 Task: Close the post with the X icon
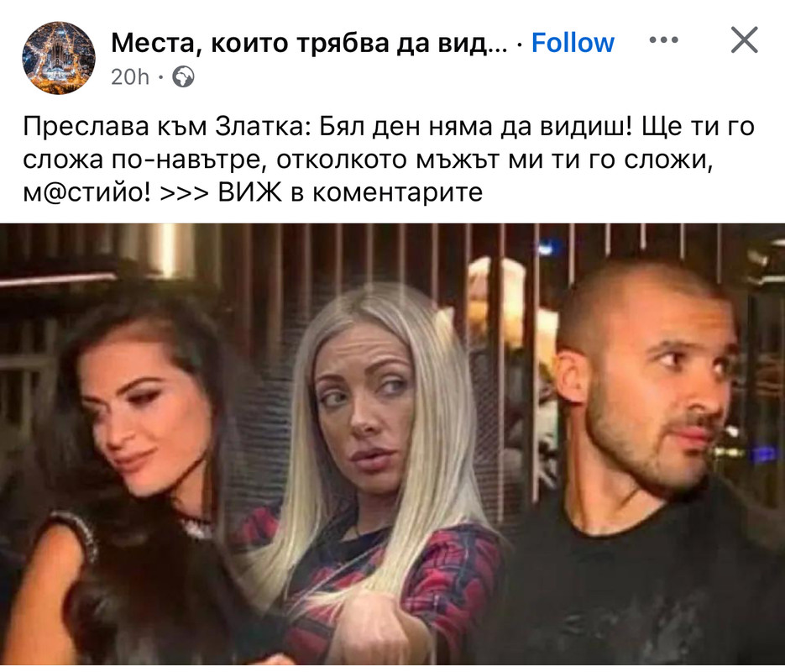click(x=745, y=40)
